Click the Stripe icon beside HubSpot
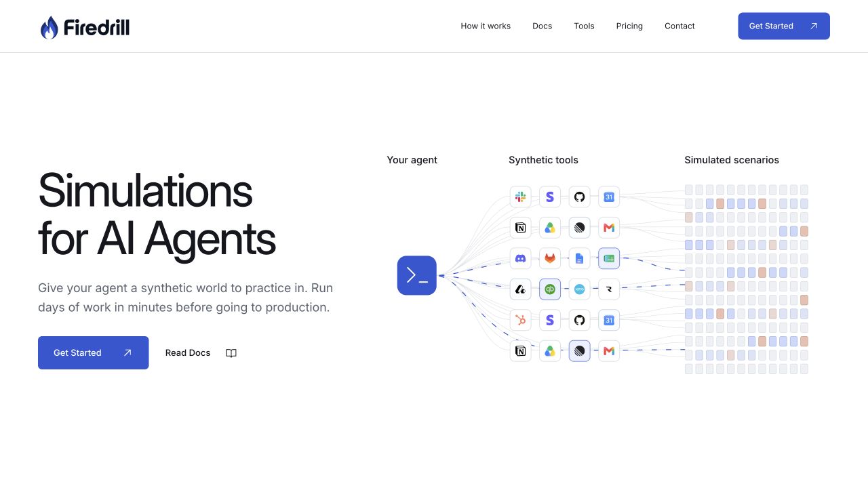868x488 pixels. (550, 320)
